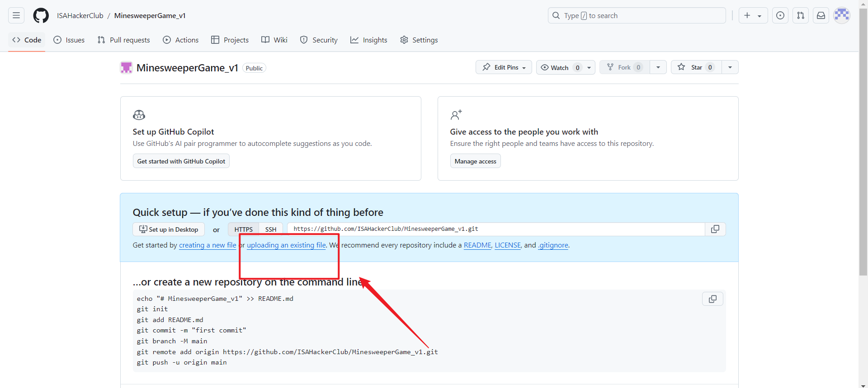The image size is (868, 388).
Task: Open the hamburger navigation menu
Action: coord(16,15)
